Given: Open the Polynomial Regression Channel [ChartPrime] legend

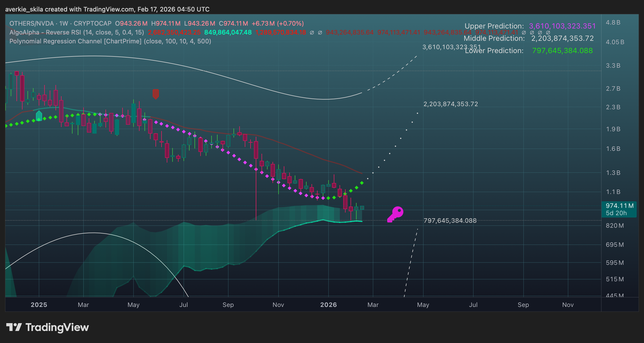Looking at the screenshot, I should 110,41.
